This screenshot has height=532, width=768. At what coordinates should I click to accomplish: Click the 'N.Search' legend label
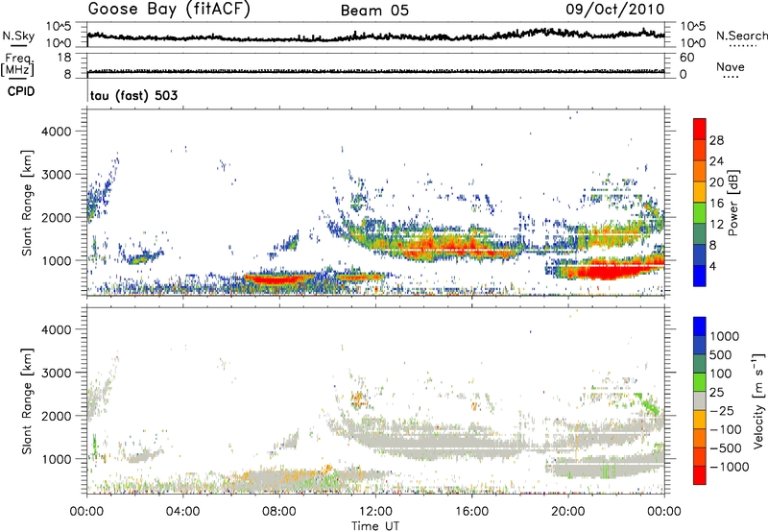click(x=741, y=36)
